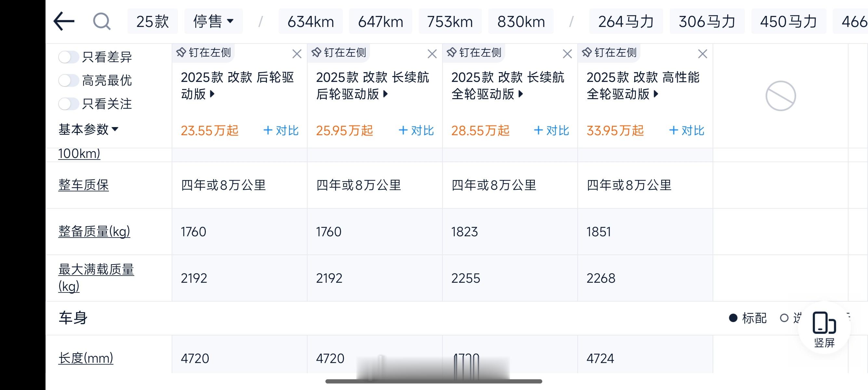Select the 264马力 horsepower filter
The width and height of the screenshot is (868, 390).
626,21
